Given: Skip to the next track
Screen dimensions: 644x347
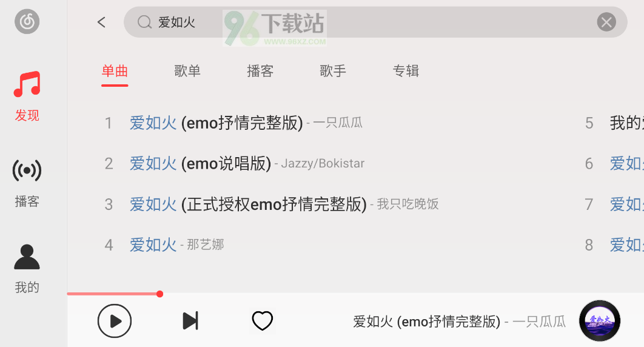Looking at the screenshot, I should pos(190,321).
